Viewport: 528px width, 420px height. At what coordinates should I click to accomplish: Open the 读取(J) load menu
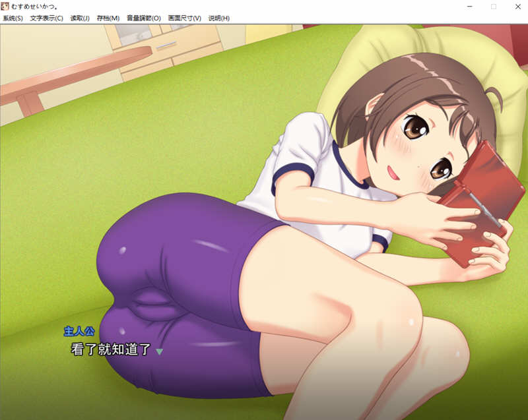coord(79,18)
